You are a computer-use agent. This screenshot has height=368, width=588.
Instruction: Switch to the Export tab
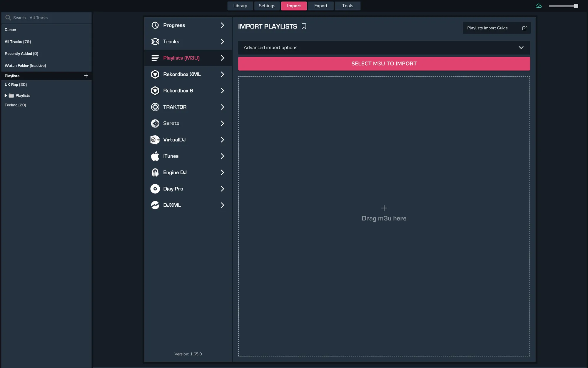[320, 6]
